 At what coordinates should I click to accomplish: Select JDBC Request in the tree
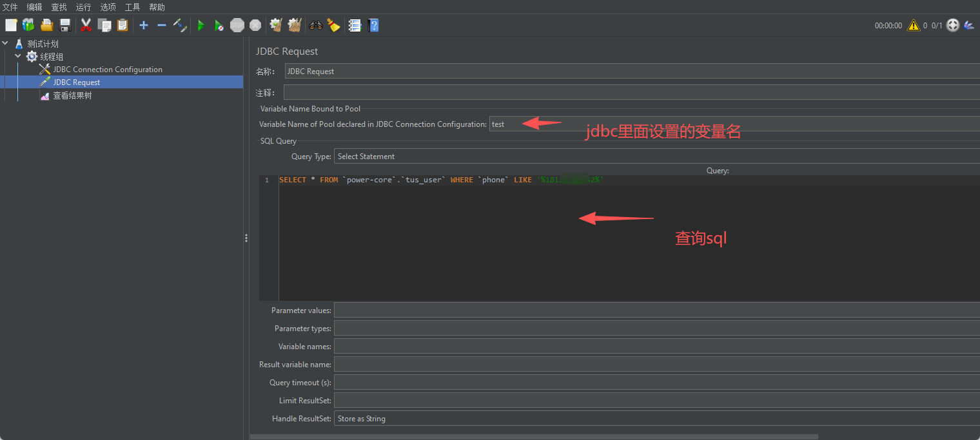(x=77, y=82)
